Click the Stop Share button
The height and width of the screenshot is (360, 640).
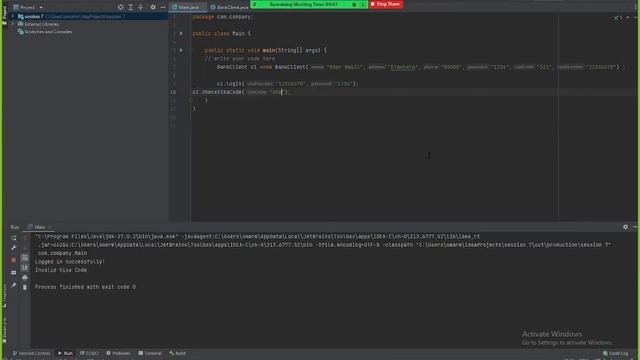click(x=385, y=4)
